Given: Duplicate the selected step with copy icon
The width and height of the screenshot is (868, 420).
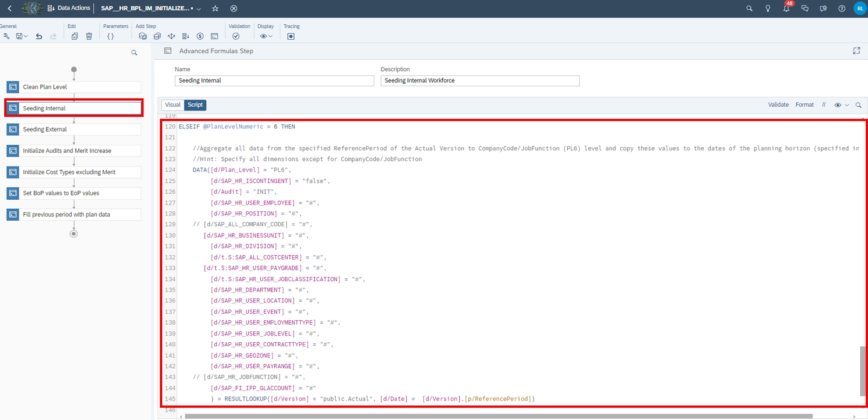Looking at the screenshot, I should click(75, 36).
